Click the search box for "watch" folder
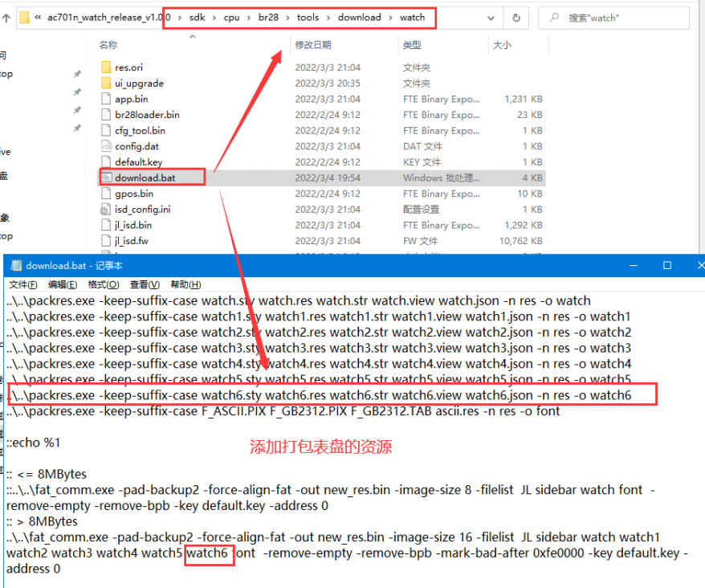This screenshot has width=705, height=588. point(613,18)
